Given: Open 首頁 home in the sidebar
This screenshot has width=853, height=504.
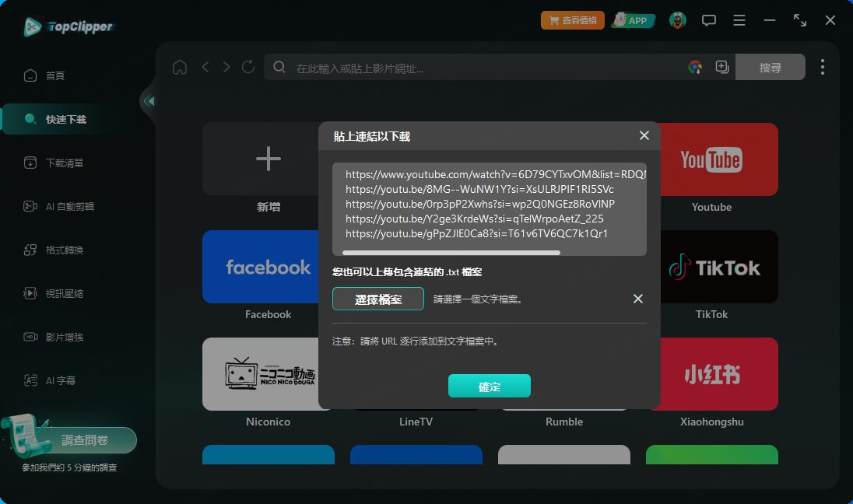Looking at the screenshot, I should click(44, 75).
